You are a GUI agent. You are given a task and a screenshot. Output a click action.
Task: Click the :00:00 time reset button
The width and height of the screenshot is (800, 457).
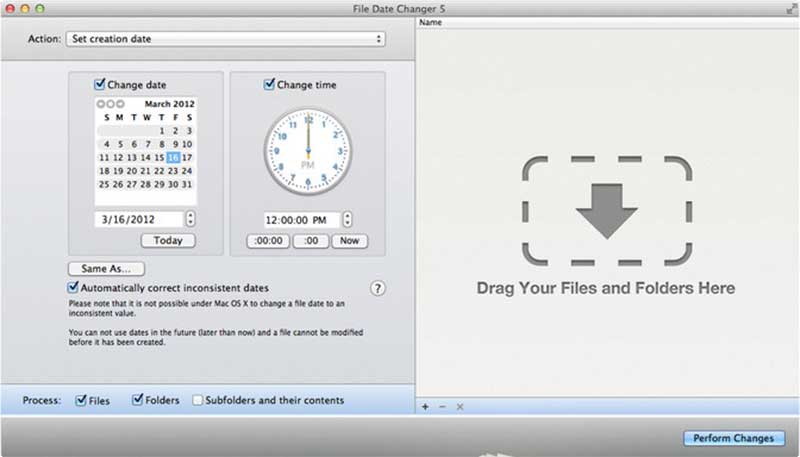[268, 241]
